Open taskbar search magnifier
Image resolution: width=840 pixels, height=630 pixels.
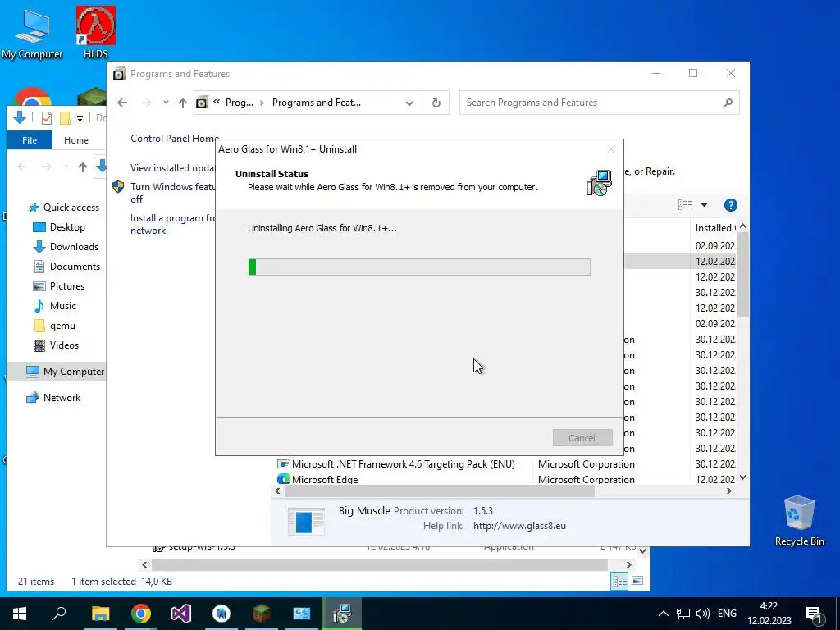coord(59,614)
